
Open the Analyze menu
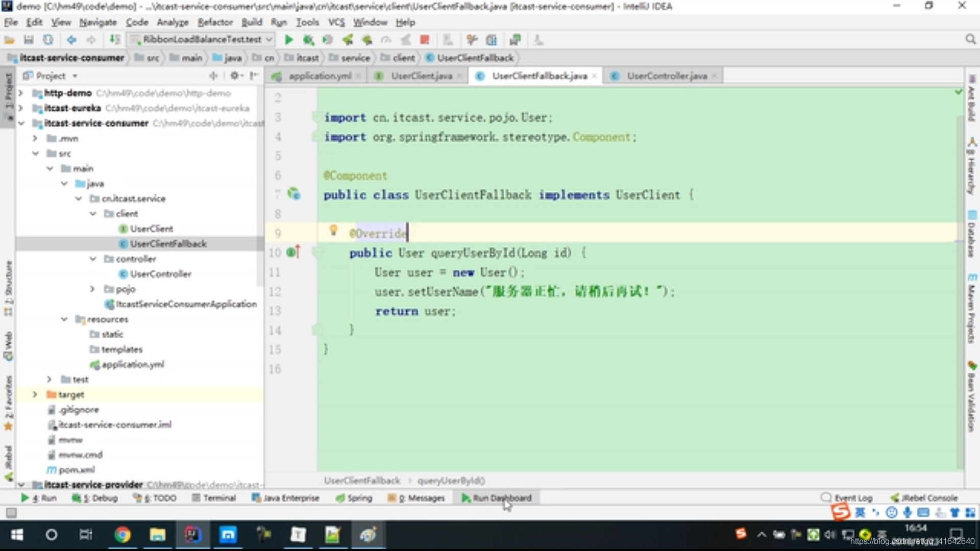pos(172,22)
